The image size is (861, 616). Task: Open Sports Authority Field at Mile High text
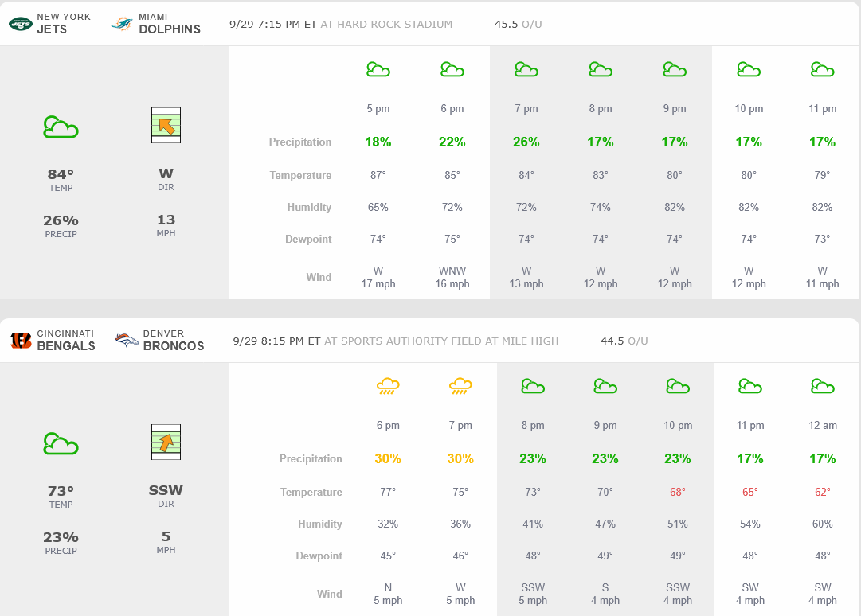pyautogui.click(x=441, y=341)
